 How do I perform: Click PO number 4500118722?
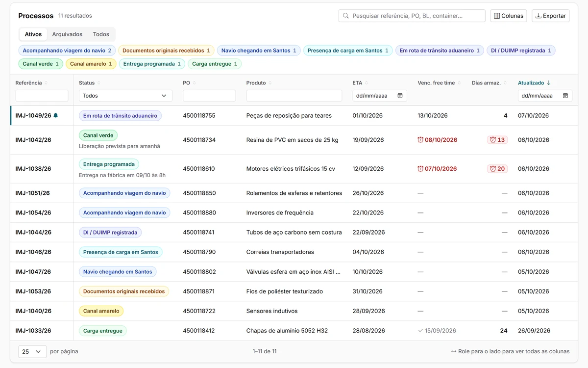(199, 311)
